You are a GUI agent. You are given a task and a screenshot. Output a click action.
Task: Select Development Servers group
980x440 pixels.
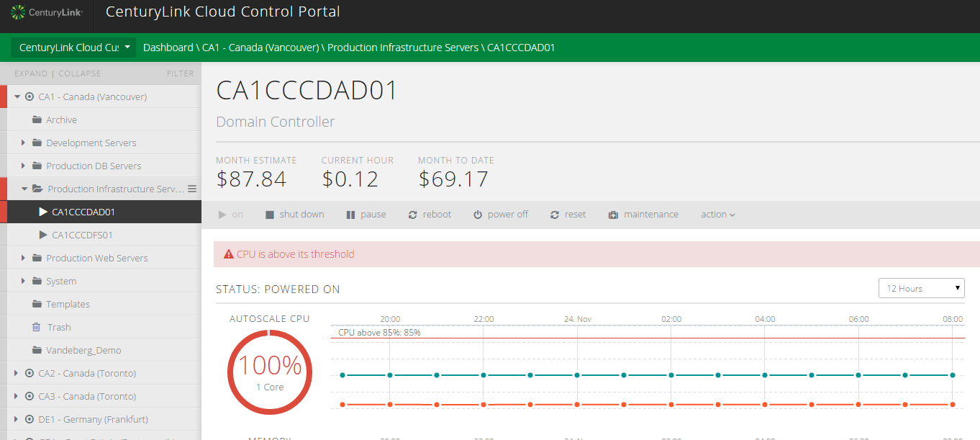91,143
